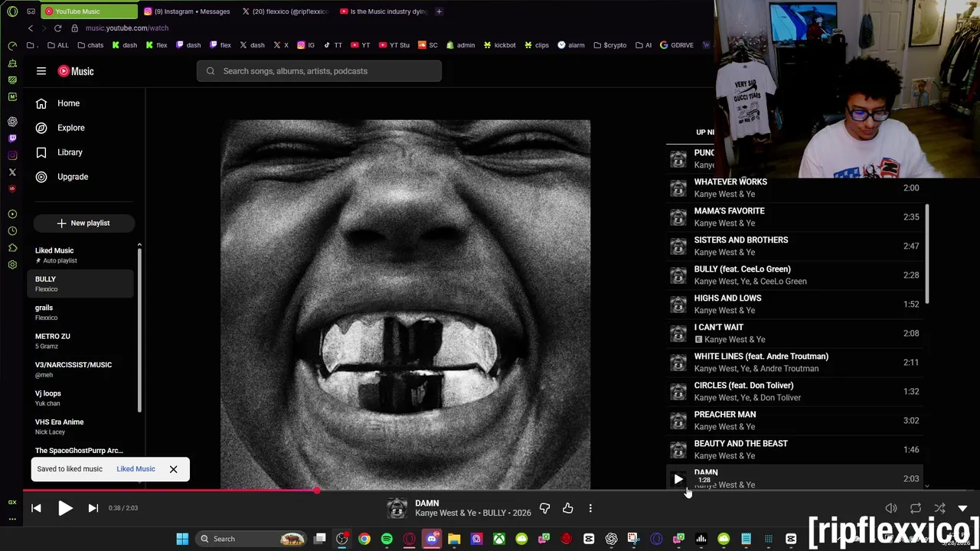
Task: Open the volume control
Action: 891,508
